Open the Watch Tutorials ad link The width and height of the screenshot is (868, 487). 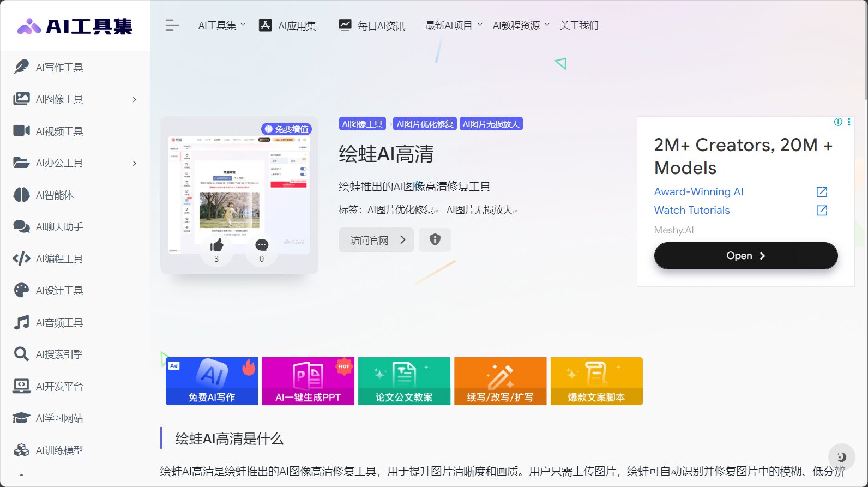(x=692, y=210)
